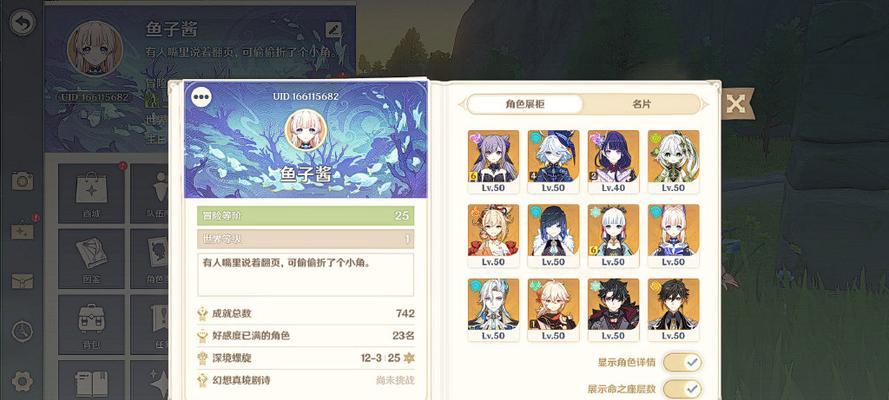Select the Zhongli portrait in last row
The image size is (889, 400).
click(674, 310)
